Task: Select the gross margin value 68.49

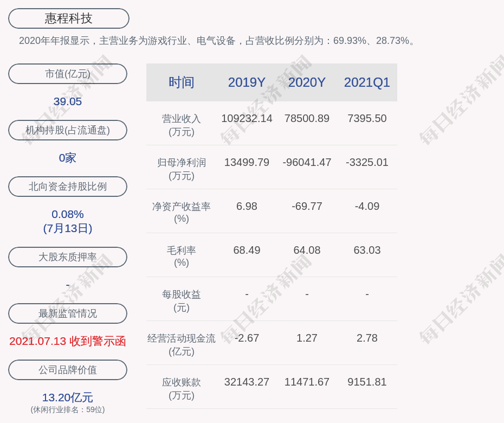Action: click(x=247, y=250)
